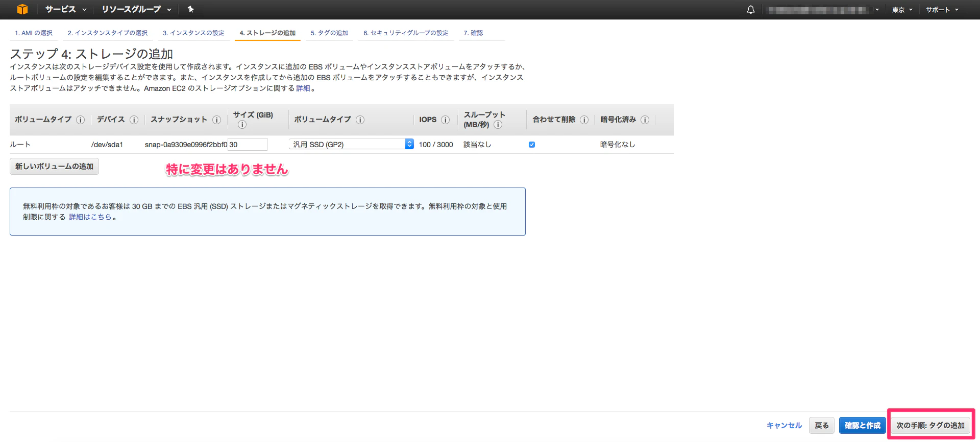Click the ルート volume type cell
Viewport: 980px width, 442px height.
[20, 145]
